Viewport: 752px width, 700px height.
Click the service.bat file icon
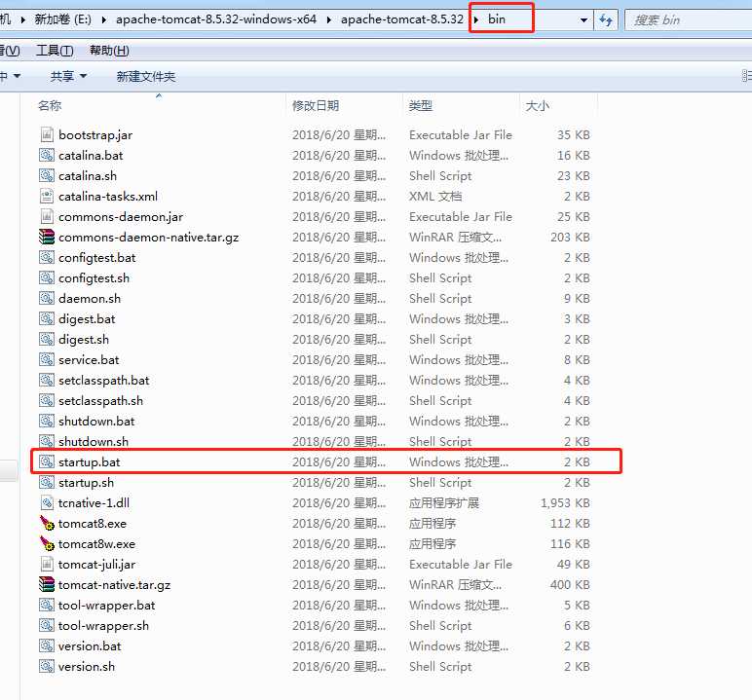47,359
